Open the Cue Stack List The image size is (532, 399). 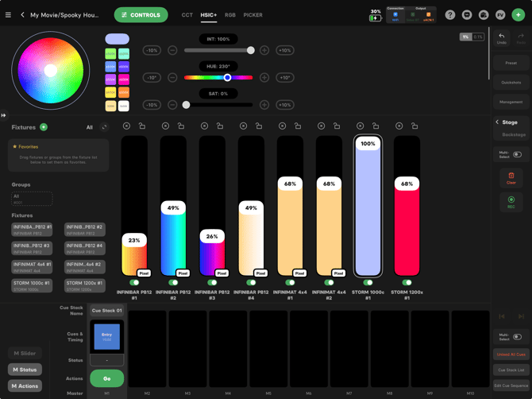511,370
